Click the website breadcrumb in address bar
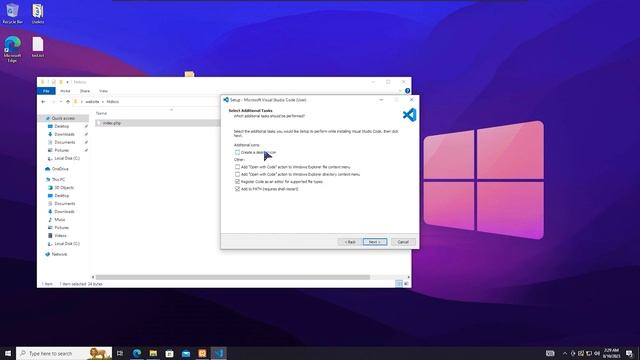 (92, 102)
